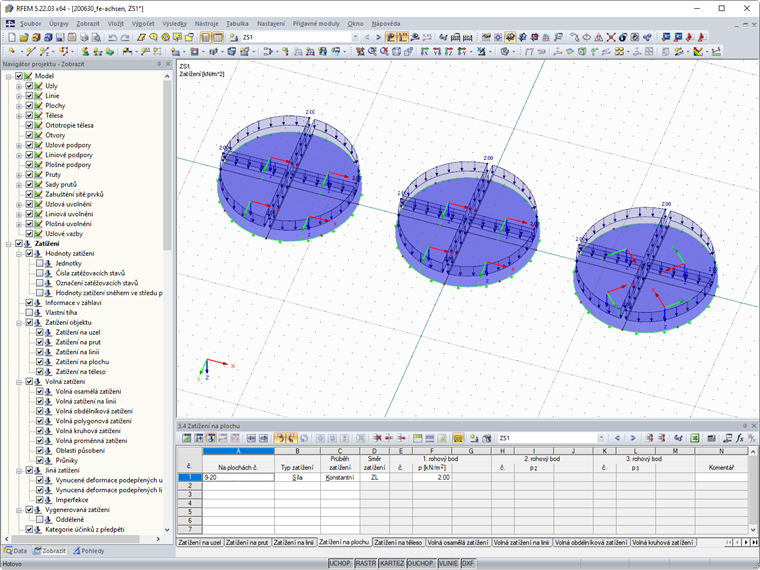
Task: Click the fx formula icon in table toolbar
Action: click(740, 438)
